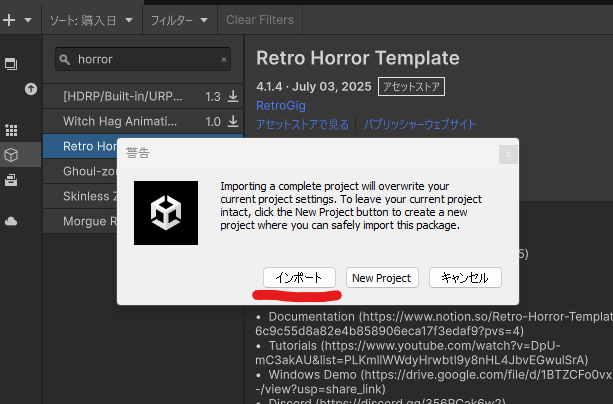The width and height of the screenshot is (613, 404).
Task: Select the Ghoul-zo... package row
Action: click(80, 171)
